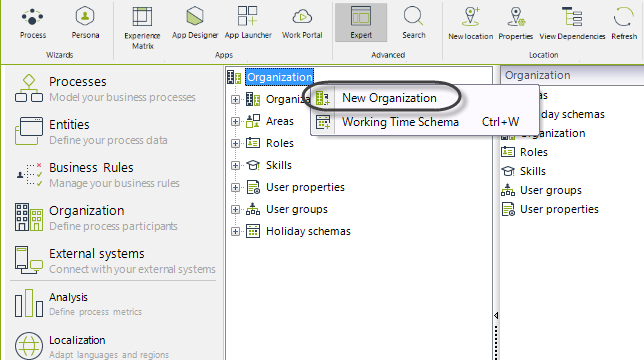The width and height of the screenshot is (644, 360).
Task: Expand the Roles tree node
Action: pos(235,143)
